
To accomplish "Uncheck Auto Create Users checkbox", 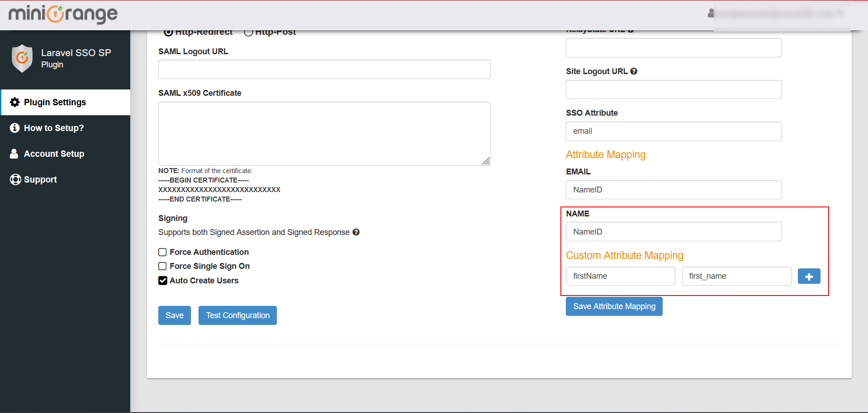I will point(163,281).
